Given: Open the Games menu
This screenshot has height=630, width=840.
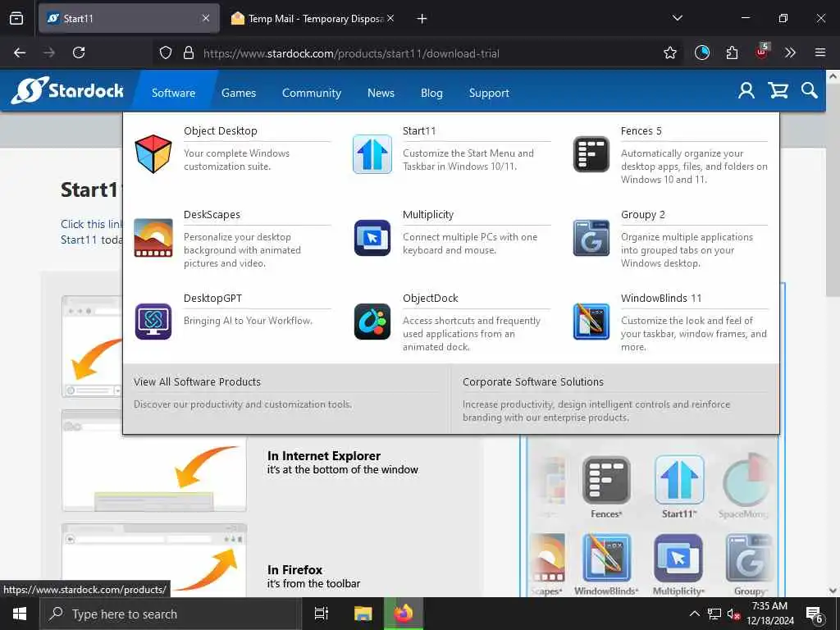Looking at the screenshot, I should tap(239, 93).
